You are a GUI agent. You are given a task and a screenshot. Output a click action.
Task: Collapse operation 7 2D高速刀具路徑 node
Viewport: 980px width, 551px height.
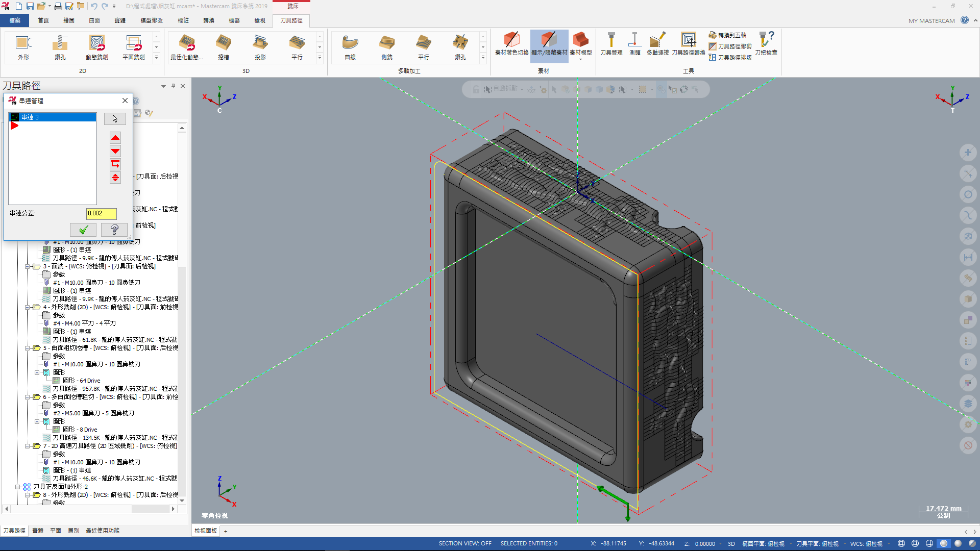point(28,446)
